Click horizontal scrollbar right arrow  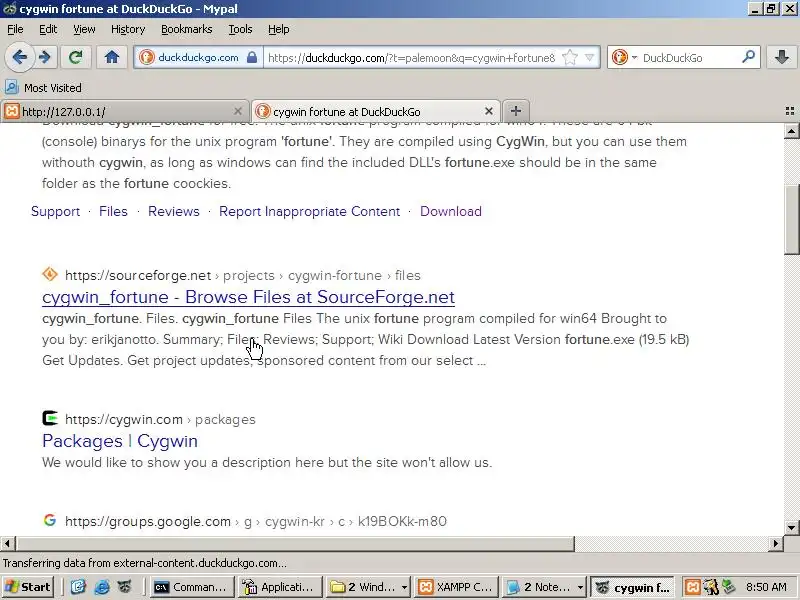click(776, 543)
